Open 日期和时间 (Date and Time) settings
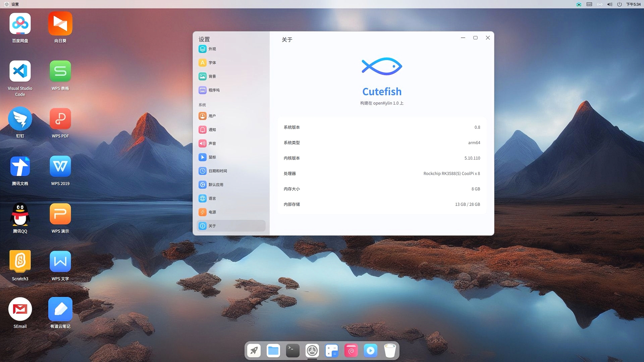This screenshot has height=362, width=644. pyautogui.click(x=218, y=171)
